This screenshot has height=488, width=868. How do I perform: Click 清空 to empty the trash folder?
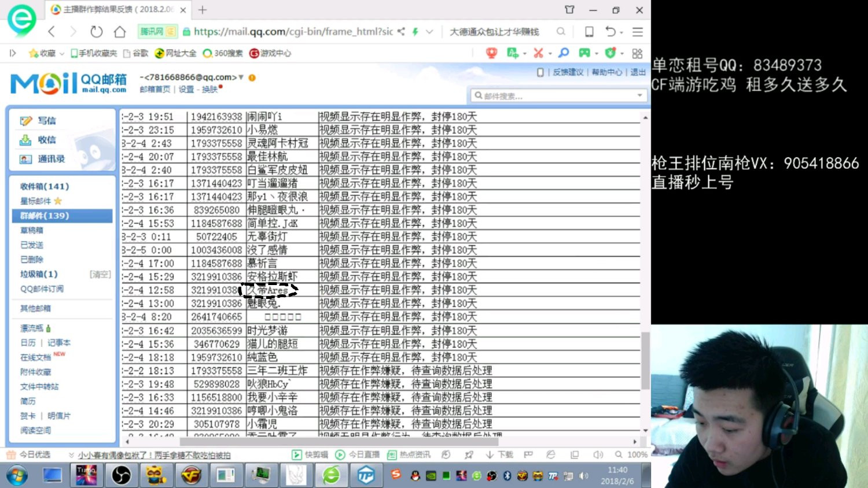coord(100,274)
